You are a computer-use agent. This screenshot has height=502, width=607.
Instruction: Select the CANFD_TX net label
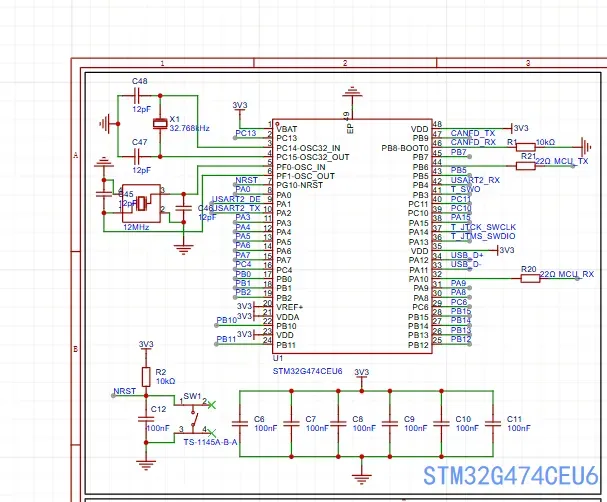pos(473,133)
